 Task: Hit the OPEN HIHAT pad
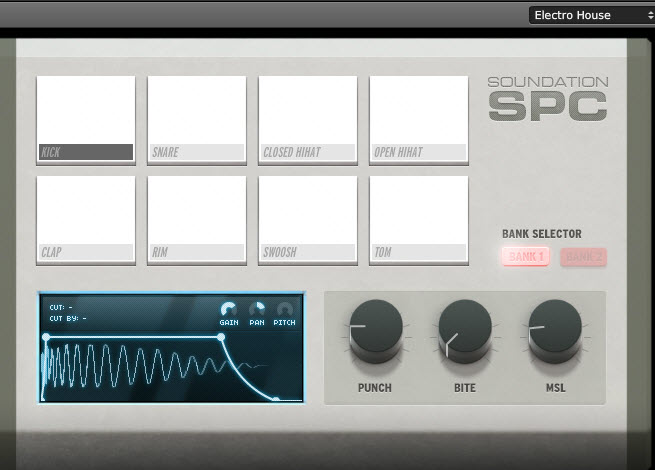(419, 120)
